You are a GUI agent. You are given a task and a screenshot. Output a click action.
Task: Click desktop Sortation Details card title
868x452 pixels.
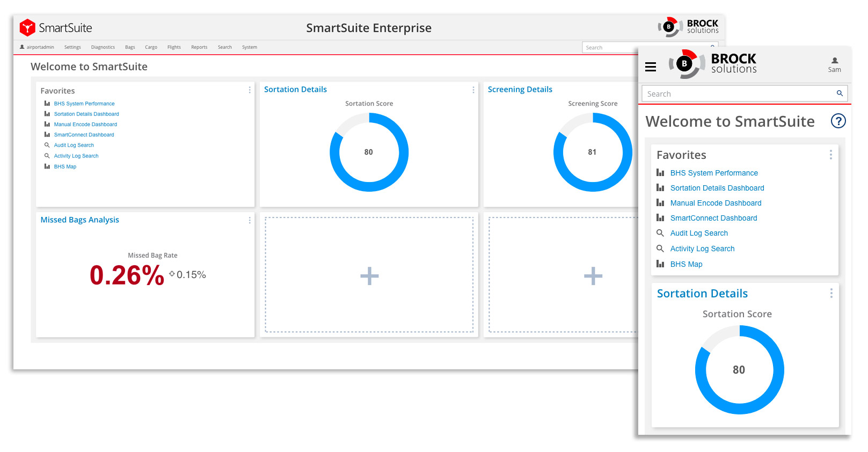point(295,89)
